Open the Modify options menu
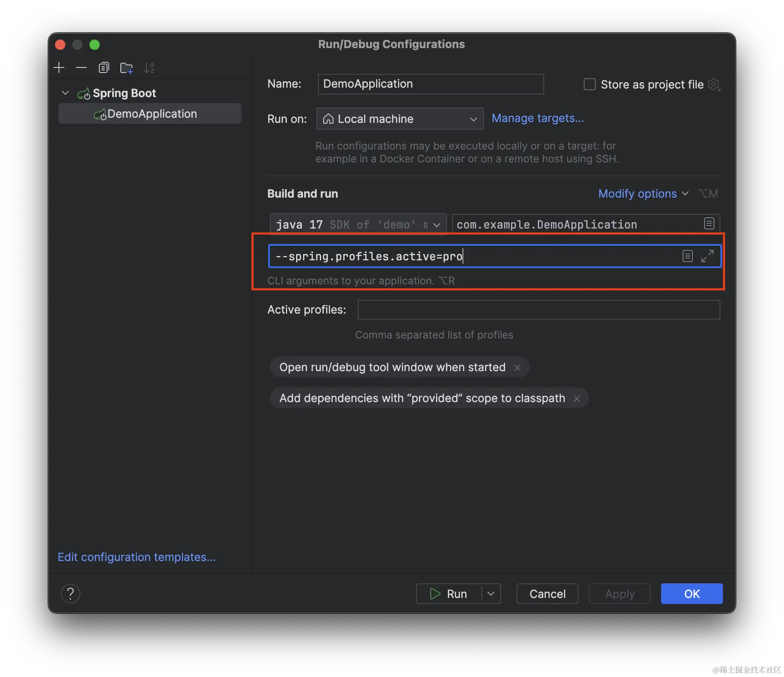The height and width of the screenshot is (677, 784). [643, 194]
